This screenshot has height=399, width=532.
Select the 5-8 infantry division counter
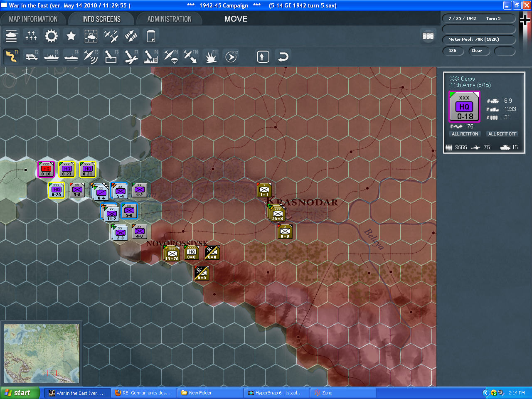(77, 190)
